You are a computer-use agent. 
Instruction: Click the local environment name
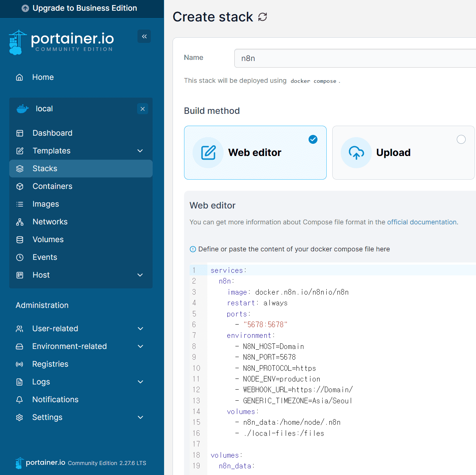(44, 109)
